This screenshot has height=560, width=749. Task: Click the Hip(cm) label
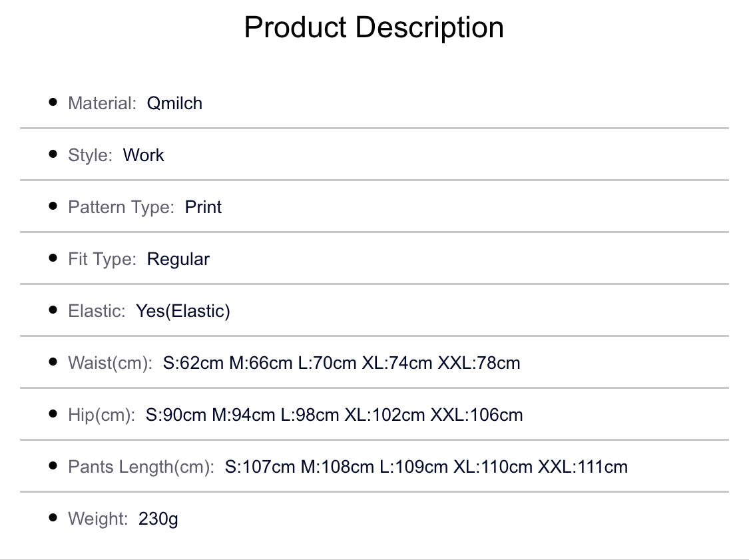click(101, 415)
